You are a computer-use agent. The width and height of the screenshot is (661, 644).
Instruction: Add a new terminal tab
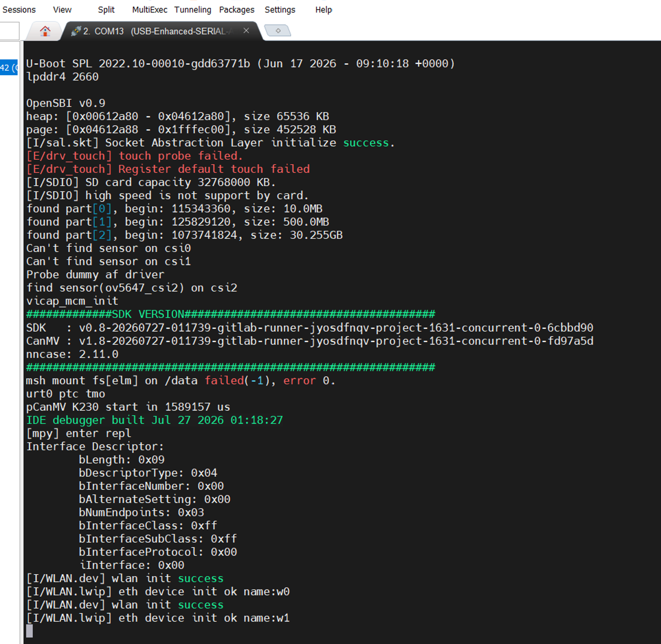278,31
